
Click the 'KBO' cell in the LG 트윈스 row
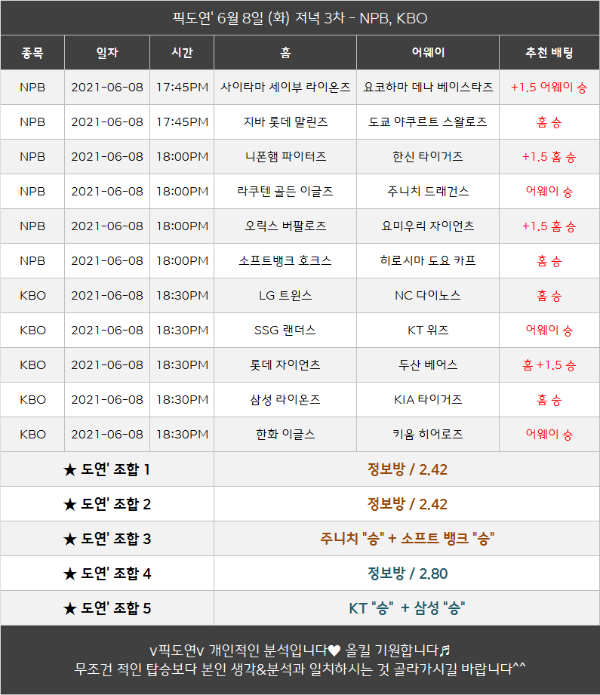(x=32, y=296)
